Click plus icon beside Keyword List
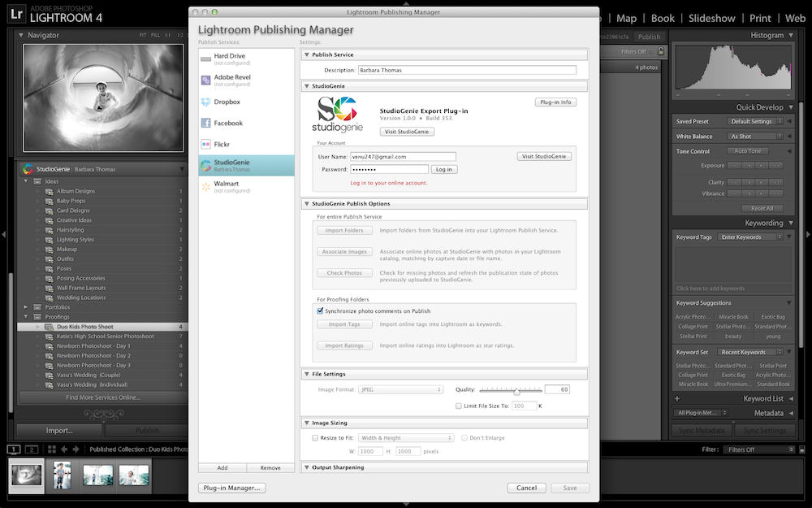 (x=677, y=398)
